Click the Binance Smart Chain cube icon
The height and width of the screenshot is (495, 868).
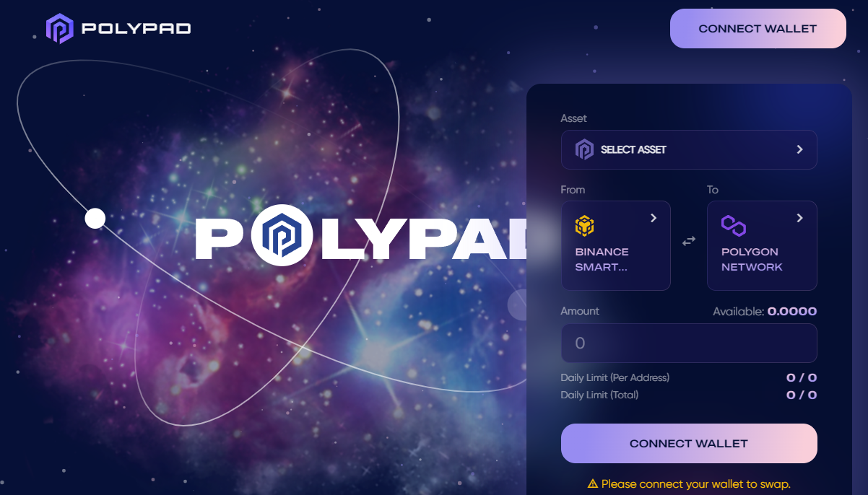click(x=584, y=226)
